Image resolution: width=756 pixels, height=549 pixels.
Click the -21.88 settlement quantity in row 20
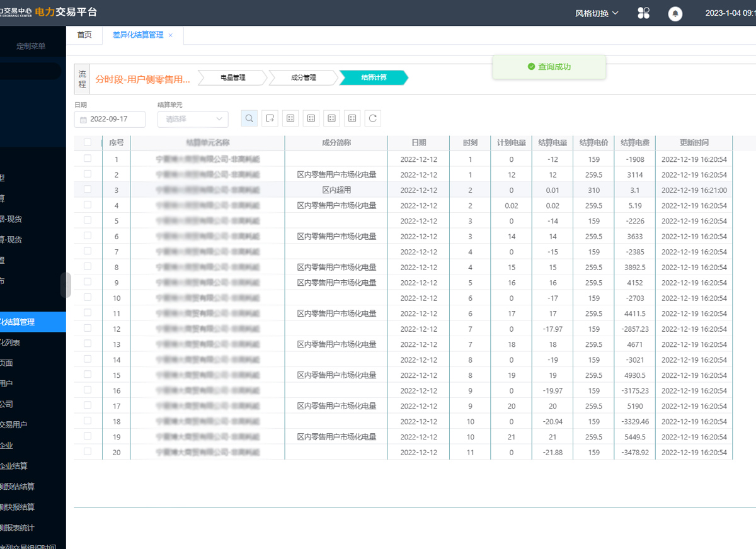pyautogui.click(x=553, y=453)
